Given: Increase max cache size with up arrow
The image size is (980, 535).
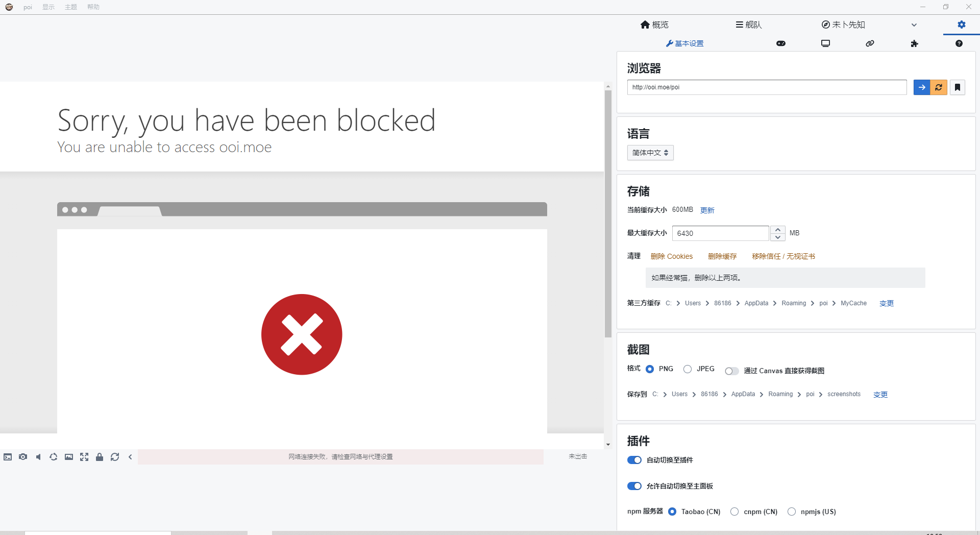Looking at the screenshot, I should tap(778, 230).
